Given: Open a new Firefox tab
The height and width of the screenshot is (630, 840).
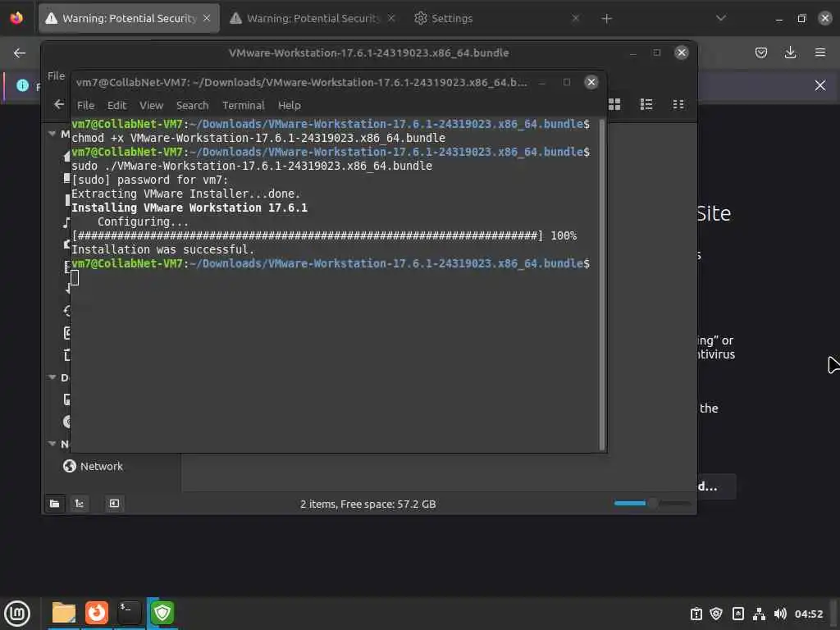Looking at the screenshot, I should [606, 19].
